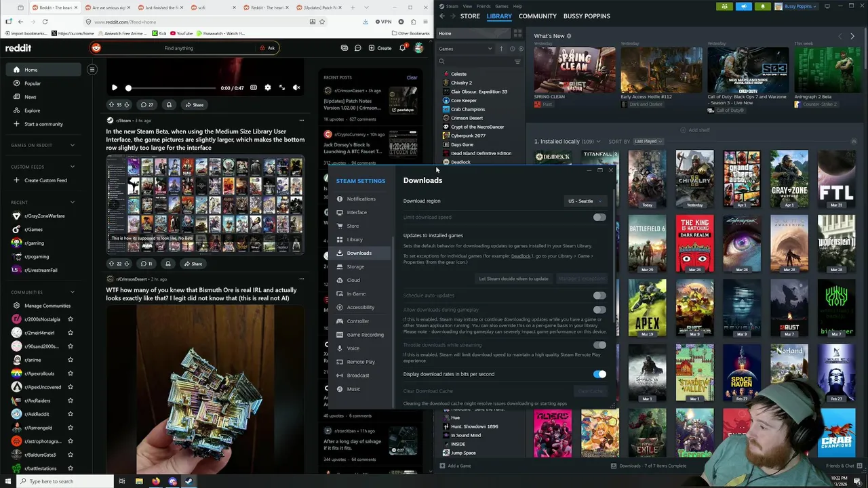Image resolution: width=868 pixels, height=488 pixels.
Task: Toggle Limit download speed switch
Action: (x=599, y=218)
